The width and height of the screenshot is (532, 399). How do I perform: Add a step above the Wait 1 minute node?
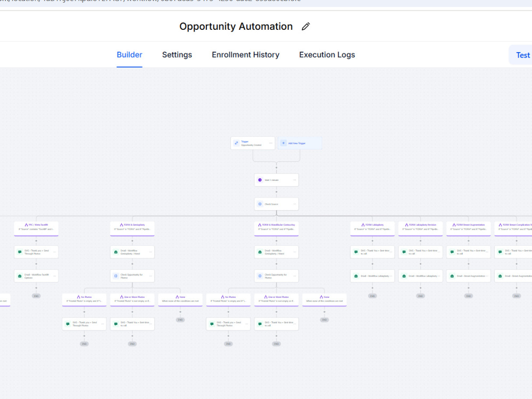click(x=277, y=168)
